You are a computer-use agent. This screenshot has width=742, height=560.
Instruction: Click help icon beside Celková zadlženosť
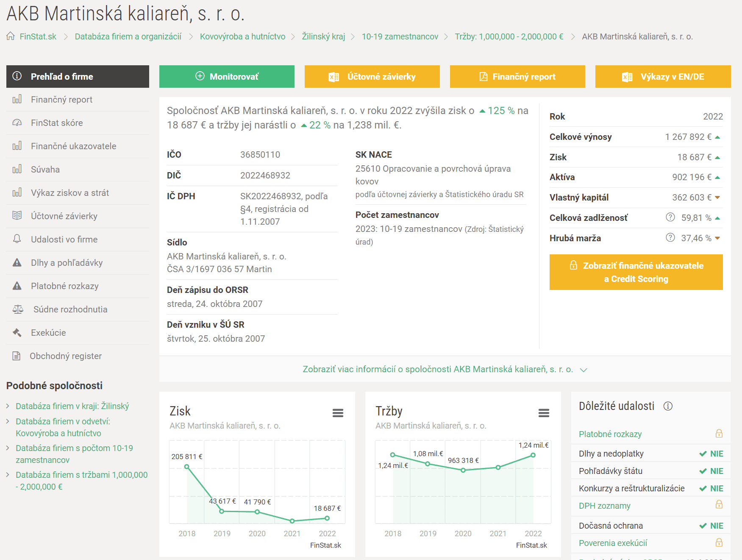click(x=670, y=217)
